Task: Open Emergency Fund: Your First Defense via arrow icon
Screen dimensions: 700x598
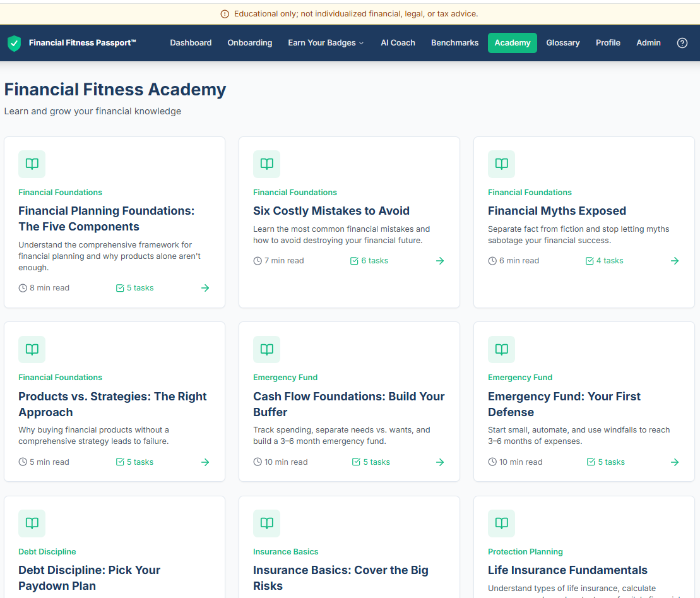Action: coord(675,462)
